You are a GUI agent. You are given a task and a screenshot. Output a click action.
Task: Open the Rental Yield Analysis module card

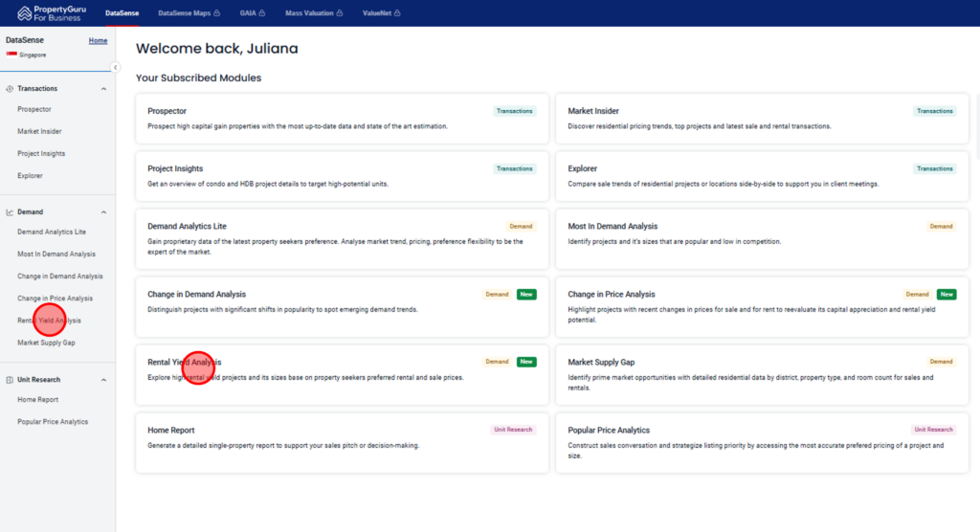pos(342,375)
